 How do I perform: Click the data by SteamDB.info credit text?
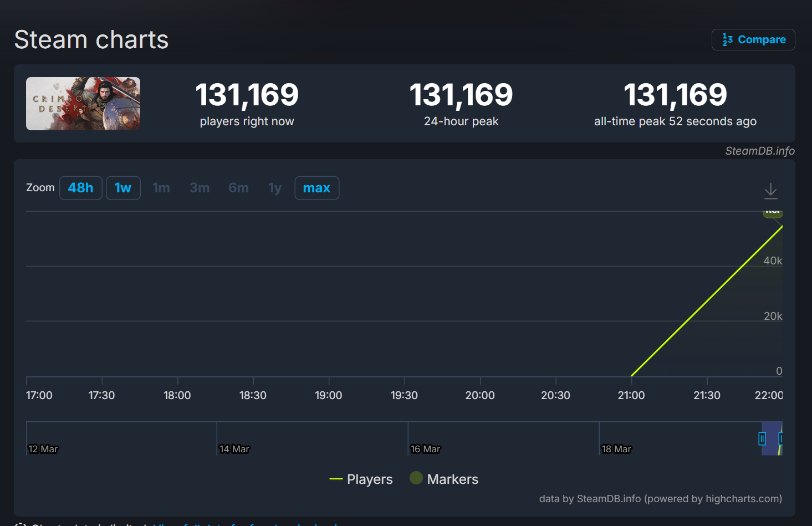coord(660,499)
